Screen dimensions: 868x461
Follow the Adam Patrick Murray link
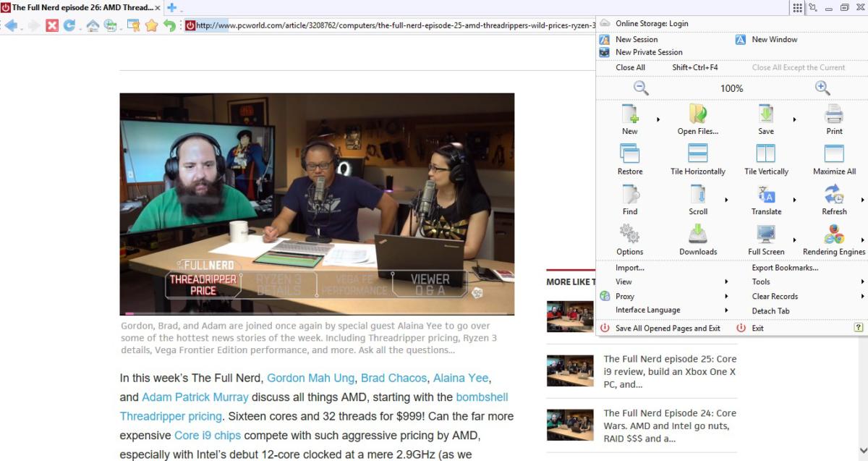click(x=195, y=397)
